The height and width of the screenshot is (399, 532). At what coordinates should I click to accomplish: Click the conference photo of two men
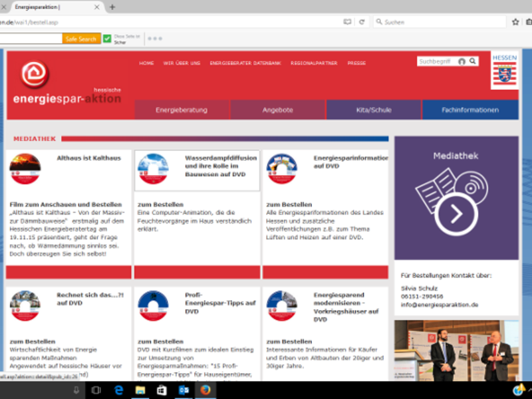click(456, 350)
